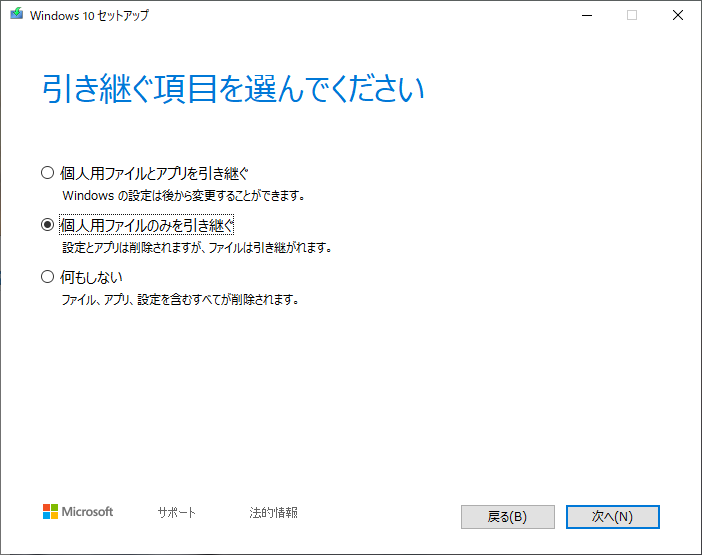
Task: Choose the 何もしない radio circle
Action: [x=47, y=276]
